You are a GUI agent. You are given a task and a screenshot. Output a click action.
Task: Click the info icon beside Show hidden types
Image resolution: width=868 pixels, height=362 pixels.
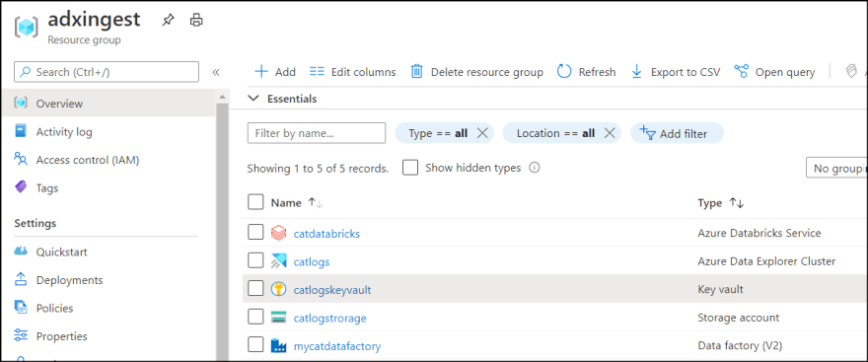(x=535, y=168)
